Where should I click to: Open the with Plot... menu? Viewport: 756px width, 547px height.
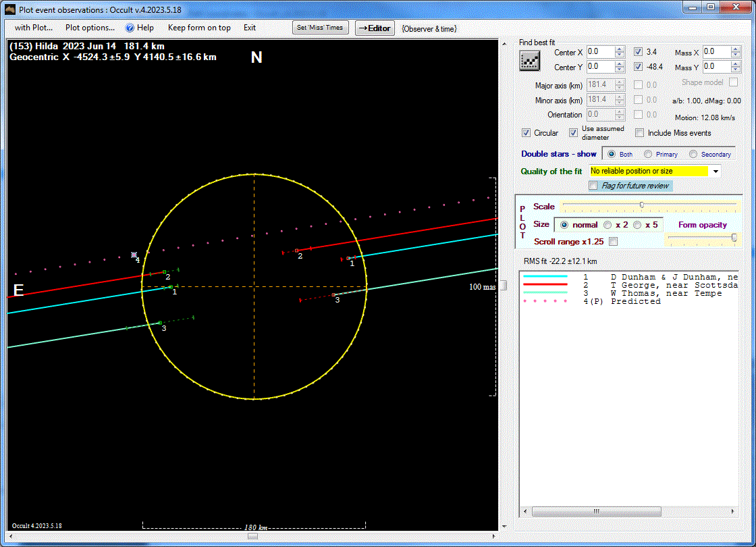coord(34,28)
